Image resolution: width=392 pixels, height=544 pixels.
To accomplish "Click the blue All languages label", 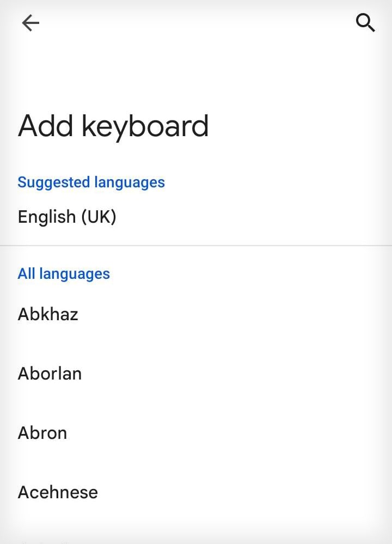I will point(64,273).
